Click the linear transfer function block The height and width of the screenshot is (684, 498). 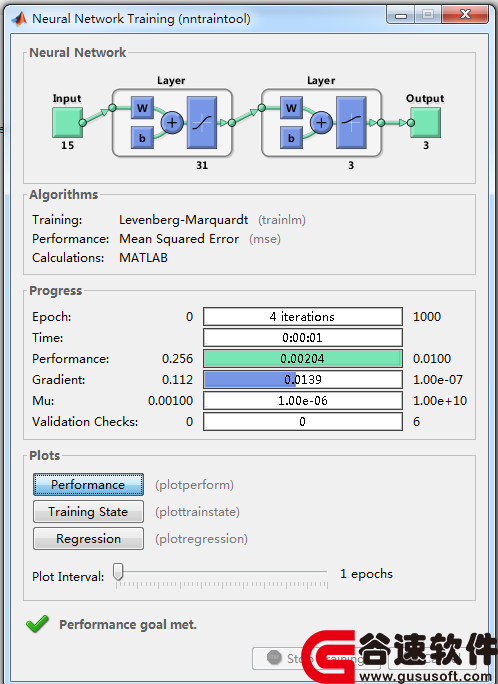pyautogui.click(x=351, y=123)
